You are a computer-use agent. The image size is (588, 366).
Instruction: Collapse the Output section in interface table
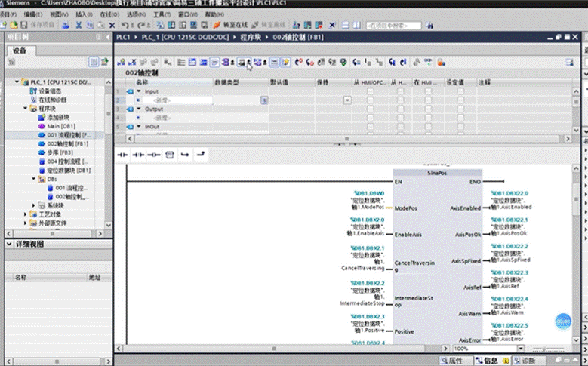pyautogui.click(x=139, y=109)
